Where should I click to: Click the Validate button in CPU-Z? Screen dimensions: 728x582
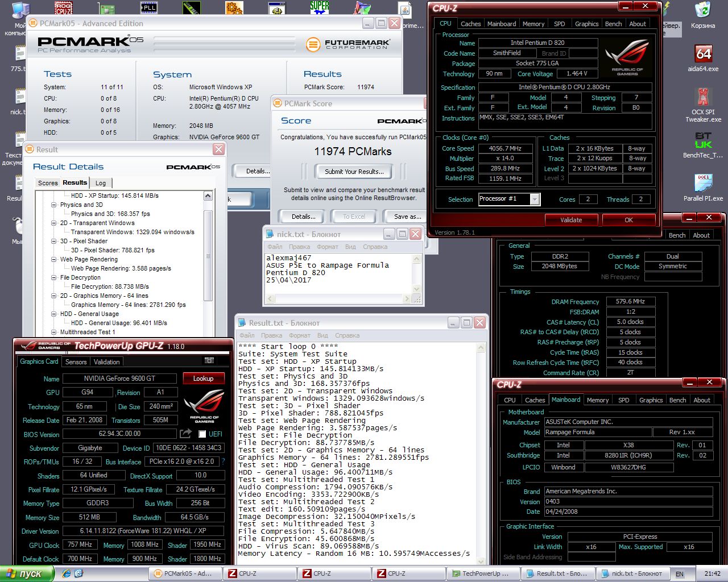[x=571, y=220]
